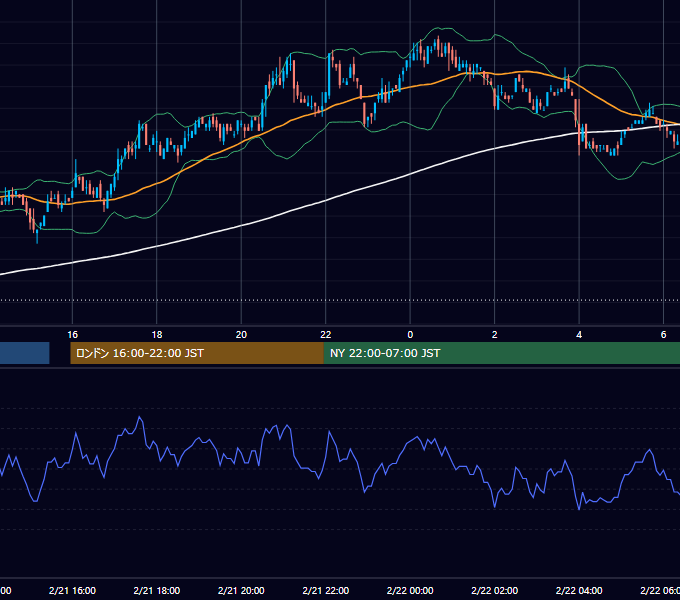Click the 22 hour axis label
Screen dimensions: 680x600
pyautogui.click(x=326, y=335)
